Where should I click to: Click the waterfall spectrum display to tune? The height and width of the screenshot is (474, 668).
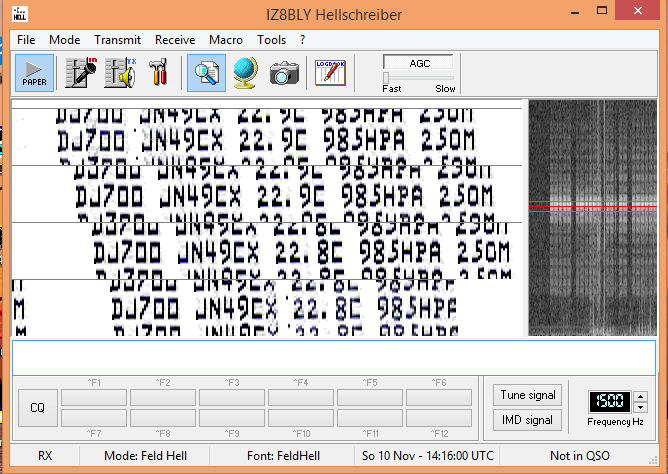pyautogui.click(x=593, y=218)
